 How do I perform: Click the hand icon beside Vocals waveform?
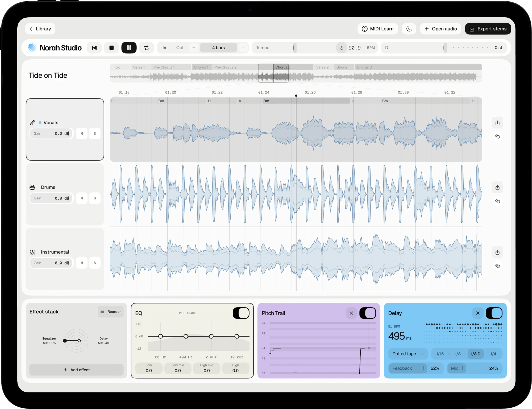497,136
